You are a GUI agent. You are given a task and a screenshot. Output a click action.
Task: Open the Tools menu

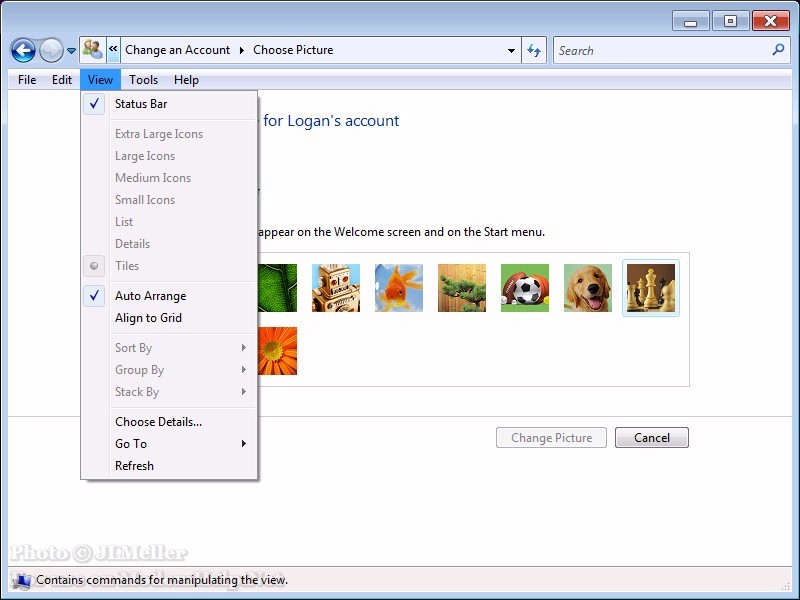143,80
